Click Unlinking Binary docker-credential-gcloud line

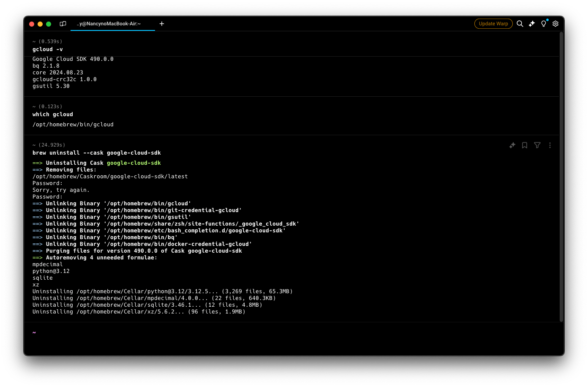point(142,244)
